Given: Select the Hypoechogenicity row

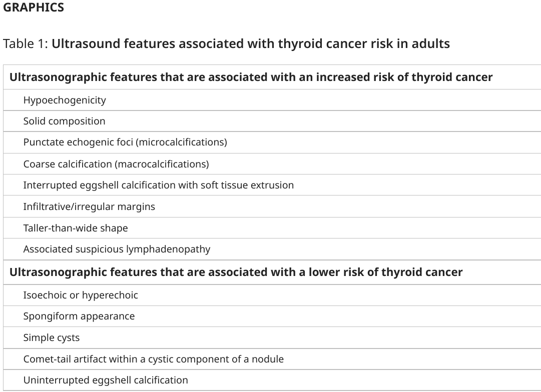Looking at the screenshot, I should tap(272, 100).
